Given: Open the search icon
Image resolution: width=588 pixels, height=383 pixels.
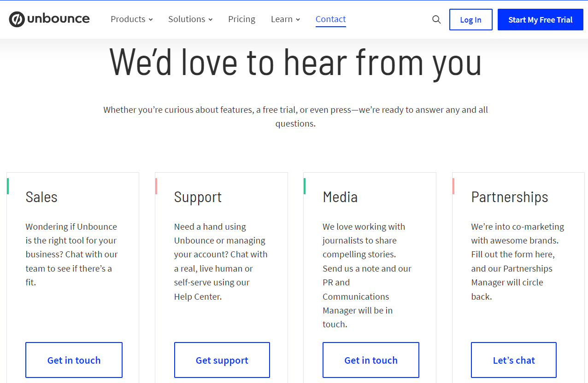Looking at the screenshot, I should click(436, 19).
